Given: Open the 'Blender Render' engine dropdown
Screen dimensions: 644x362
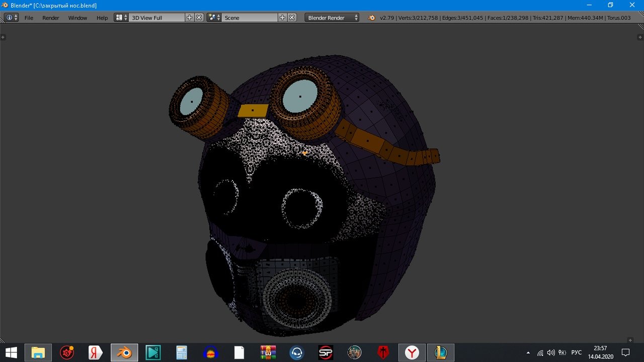Looking at the screenshot, I should [332, 18].
